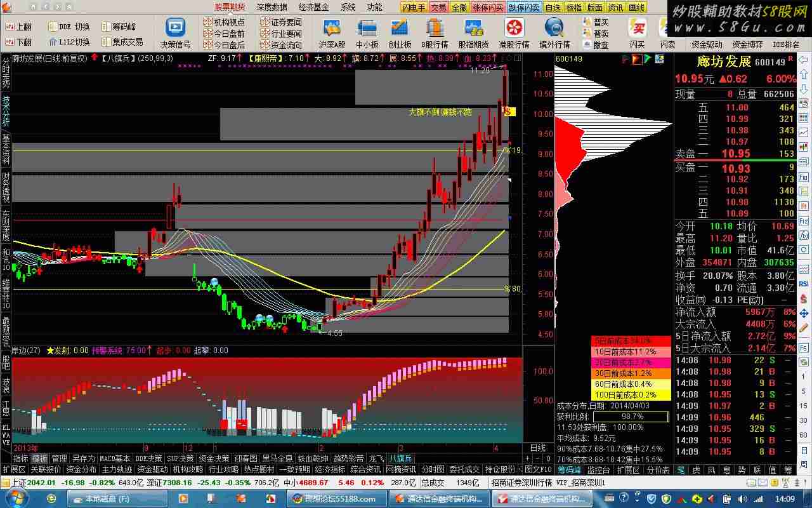Open the 决策信号 toolbar icon
This screenshot has height=508, width=812.
(175, 33)
